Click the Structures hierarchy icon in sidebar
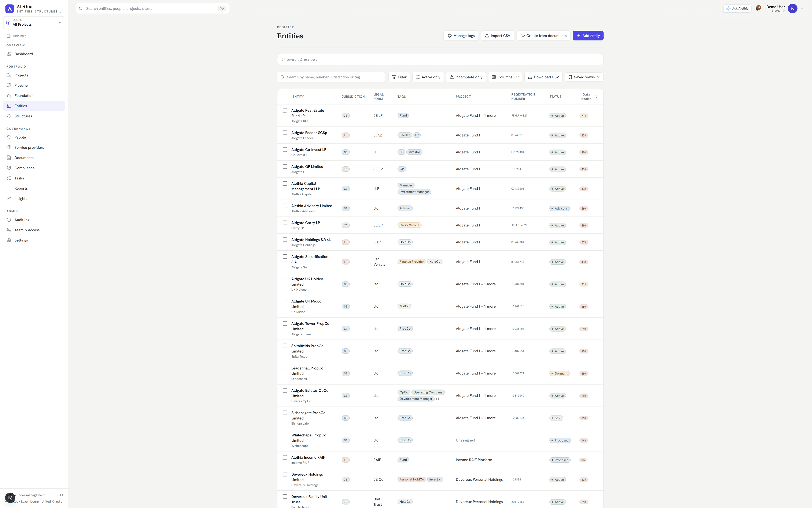 pos(9,116)
